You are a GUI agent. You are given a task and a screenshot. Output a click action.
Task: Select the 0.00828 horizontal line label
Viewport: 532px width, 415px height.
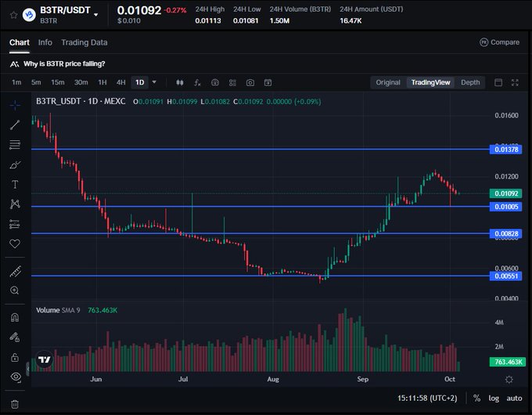(506, 233)
